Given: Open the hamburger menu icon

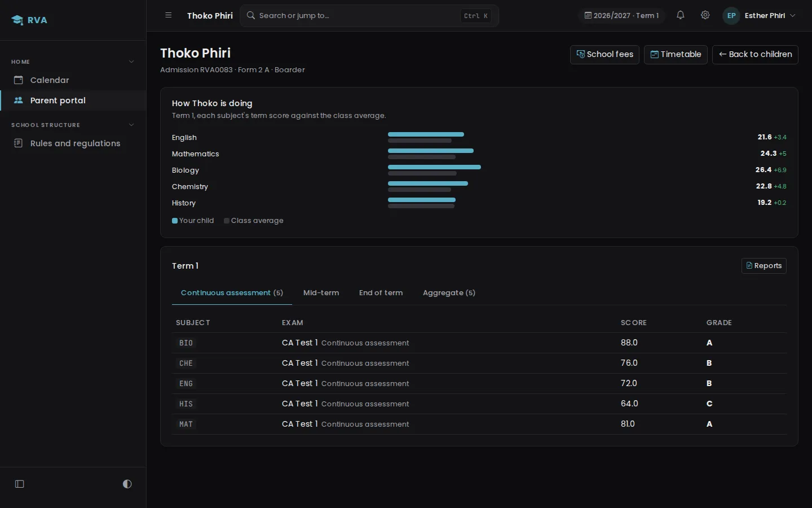Looking at the screenshot, I should pos(169,15).
